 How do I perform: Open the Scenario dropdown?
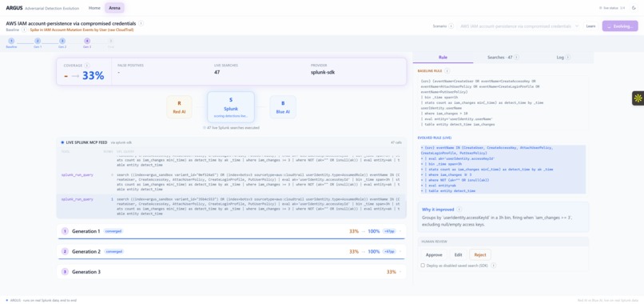[x=519, y=26]
